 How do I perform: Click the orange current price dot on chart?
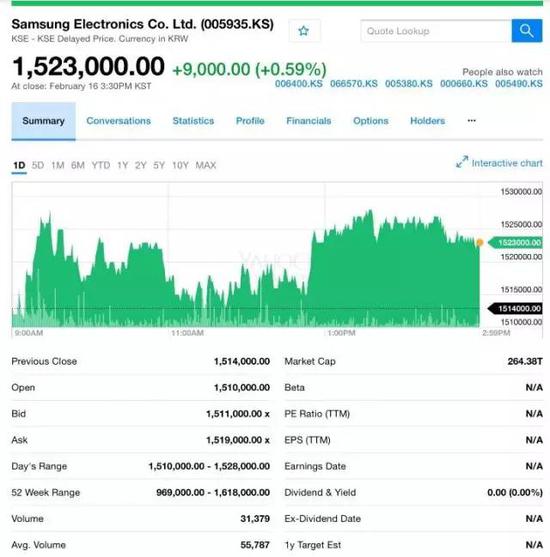(480, 243)
